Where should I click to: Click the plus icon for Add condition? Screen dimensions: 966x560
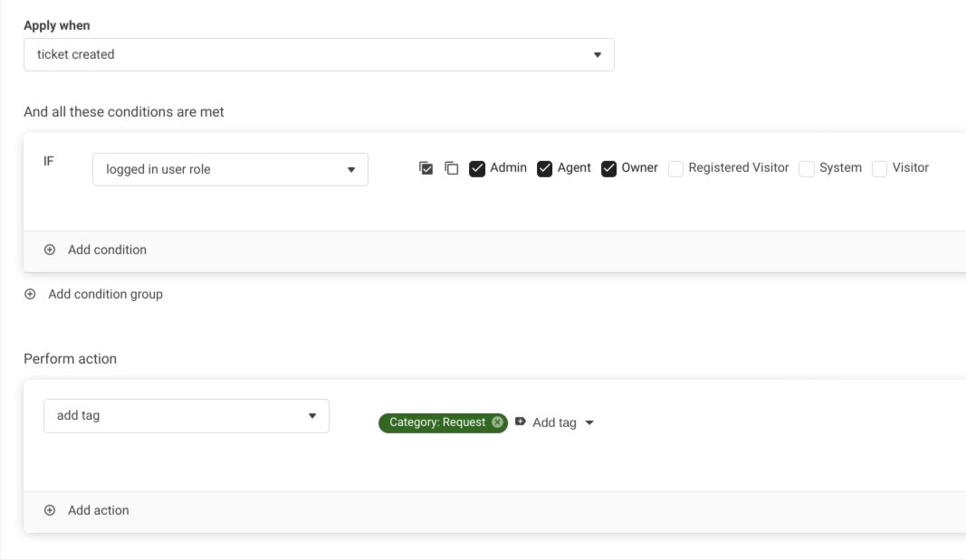(50, 250)
